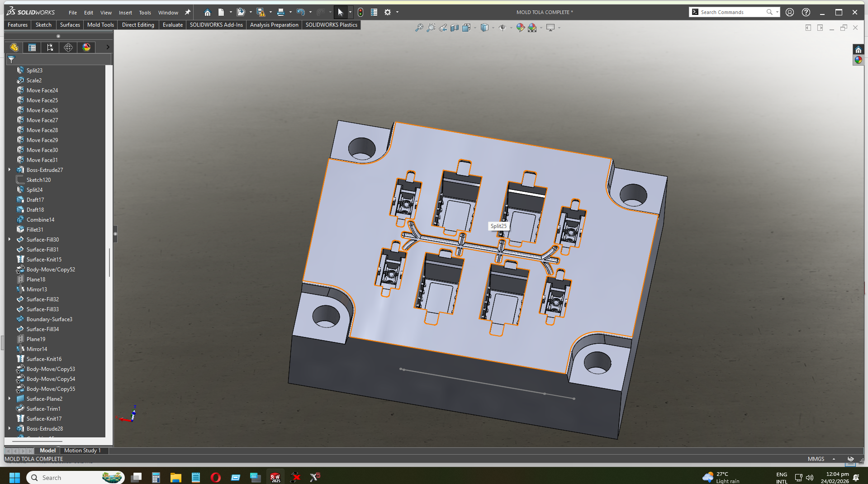Open the Undo dropdown arrow

point(310,12)
